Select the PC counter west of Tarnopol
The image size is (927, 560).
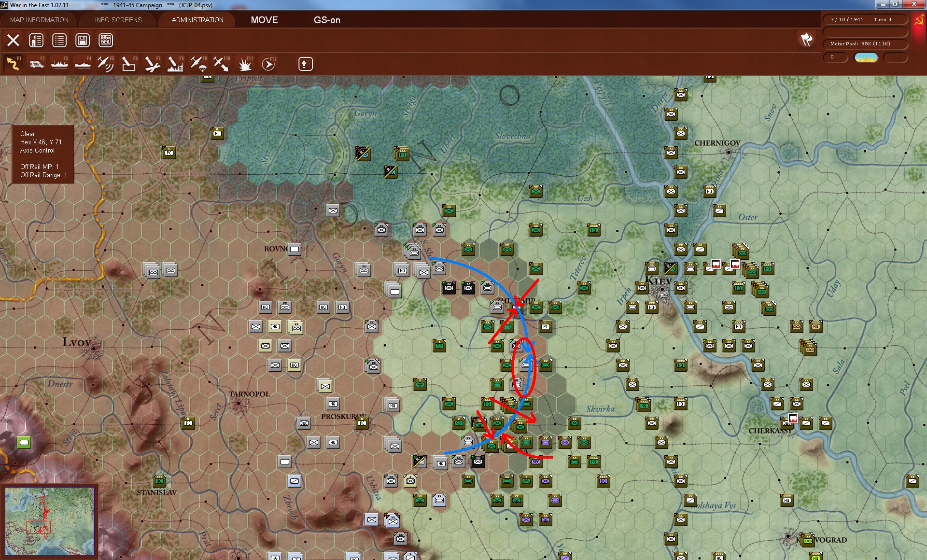pos(188,423)
